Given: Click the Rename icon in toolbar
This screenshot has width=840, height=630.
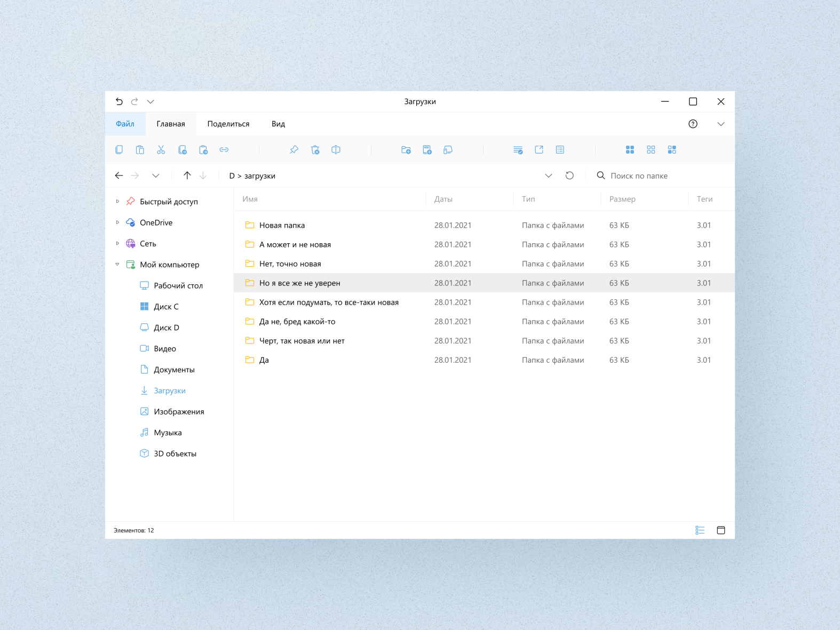Looking at the screenshot, I should tap(336, 150).
